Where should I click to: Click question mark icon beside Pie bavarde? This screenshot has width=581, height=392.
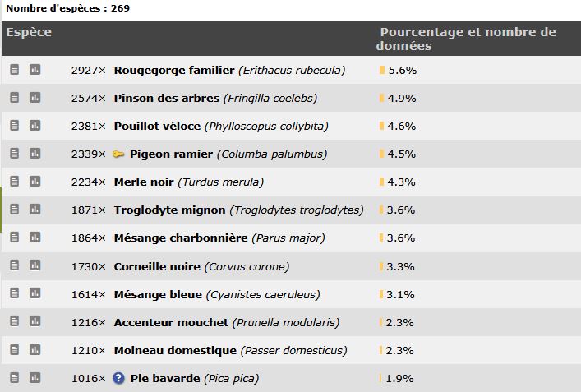coord(118,378)
